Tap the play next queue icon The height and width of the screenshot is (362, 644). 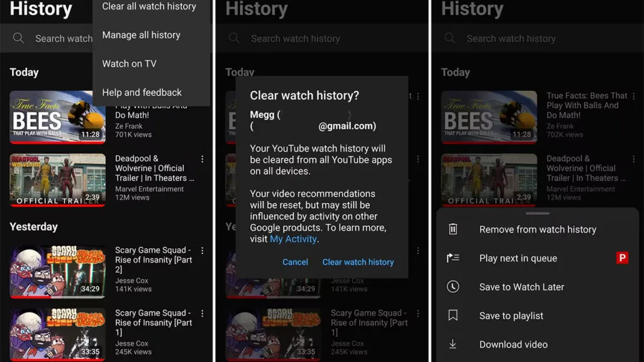(x=453, y=258)
